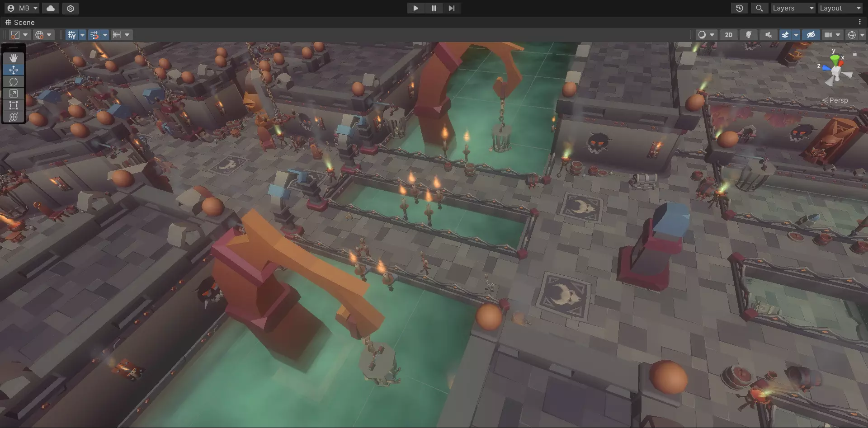Image resolution: width=868 pixels, height=428 pixels.
Task: Select the Rect transform tool
Action: 14,105
